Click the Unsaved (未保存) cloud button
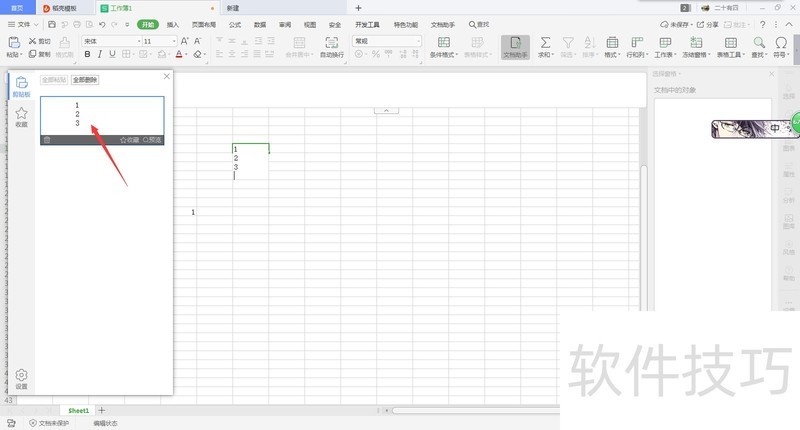800x430 pixels. (x=676, y=24)
